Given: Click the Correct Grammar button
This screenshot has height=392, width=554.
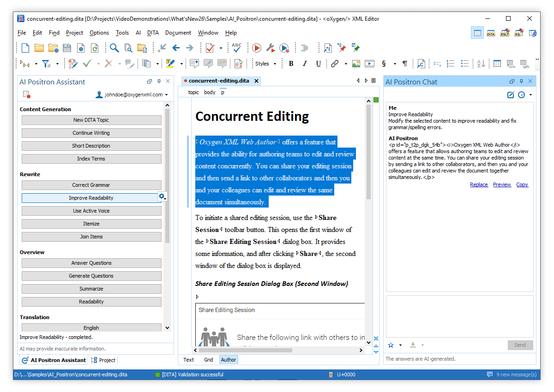Looking at the screenshot, I should pos(91,185).
